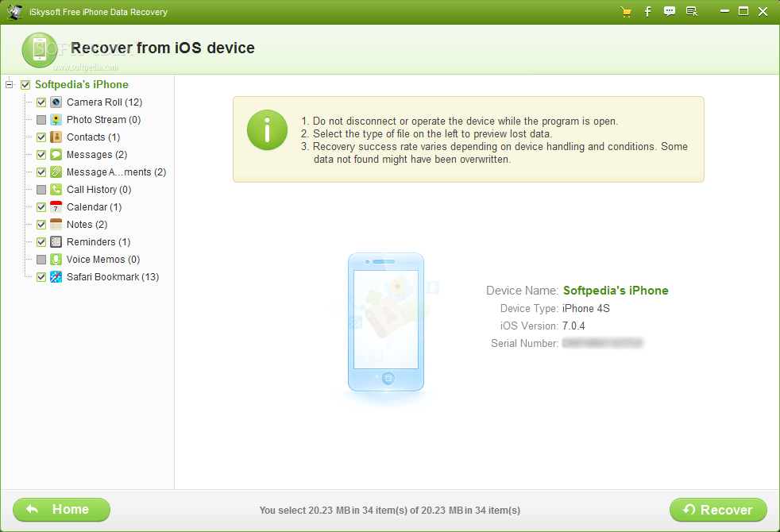Click the Call History icon in sidebar
This screenshot has height=532, width=780.
[56, 189]
